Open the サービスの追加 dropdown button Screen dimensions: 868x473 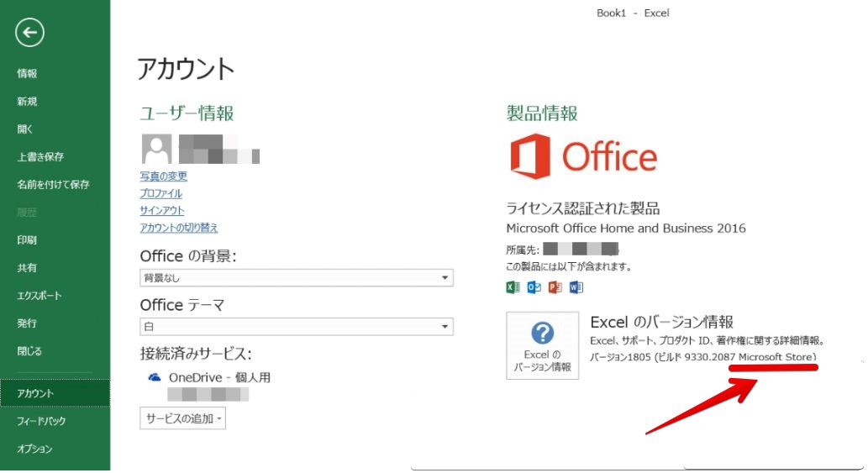coord(182,418)
